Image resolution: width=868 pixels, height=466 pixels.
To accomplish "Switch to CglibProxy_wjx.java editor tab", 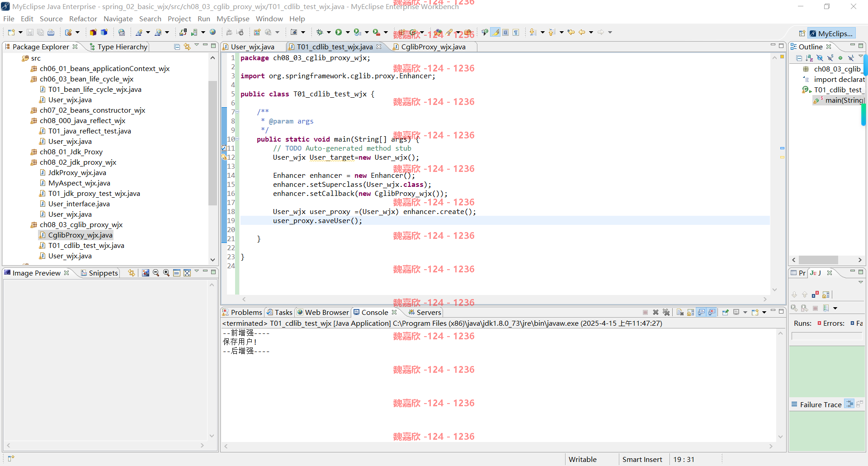I will point(433,47).
